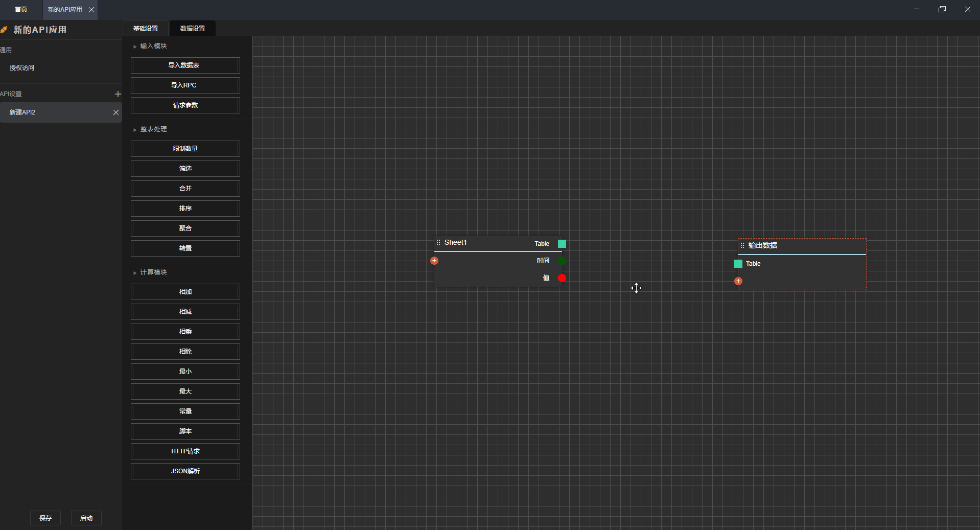Click the red plus on 输出数据 node
The height and width of the screenshot is (530, 980).
(x=738, y=281)
